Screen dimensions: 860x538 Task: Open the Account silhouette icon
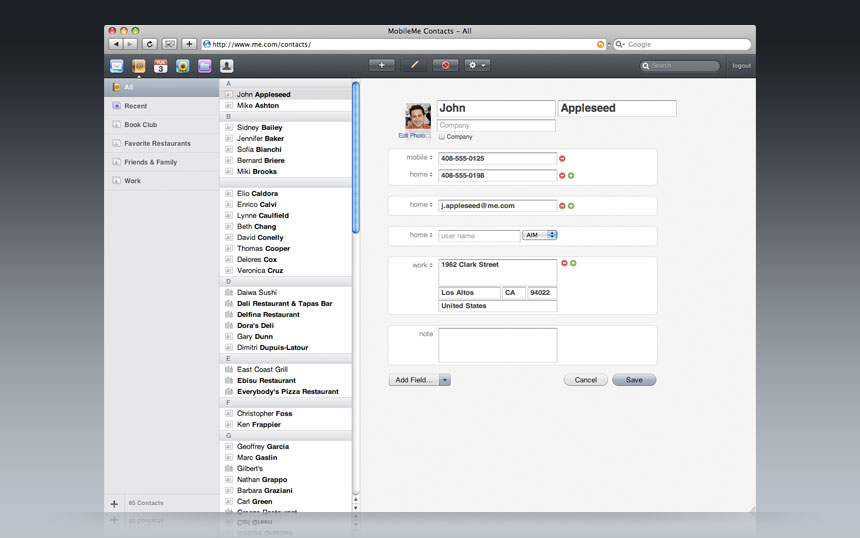227,66
